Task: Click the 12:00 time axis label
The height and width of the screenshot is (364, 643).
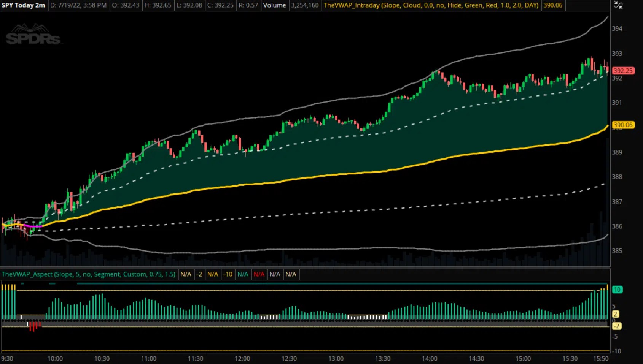Action: tap(242, 359)
